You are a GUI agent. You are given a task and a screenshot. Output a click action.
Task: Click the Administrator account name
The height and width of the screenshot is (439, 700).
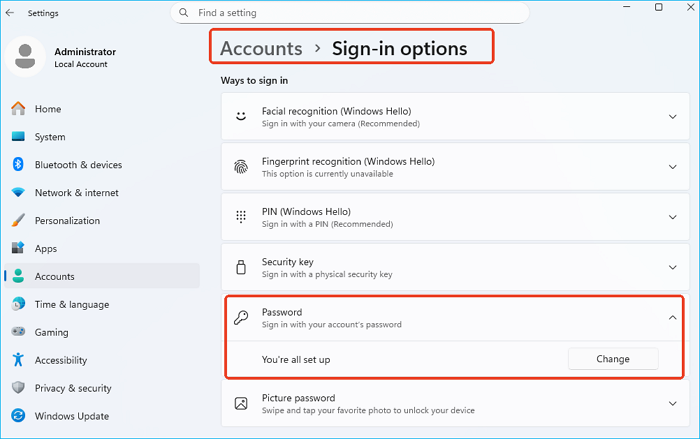pos(85,52)
